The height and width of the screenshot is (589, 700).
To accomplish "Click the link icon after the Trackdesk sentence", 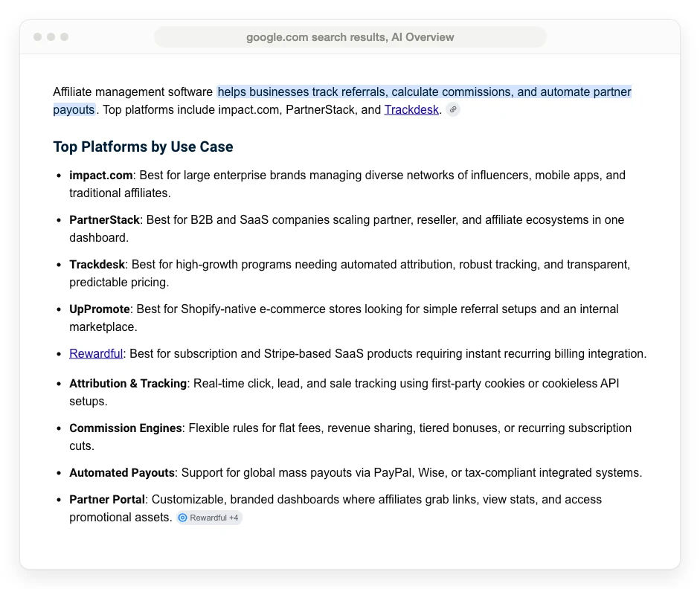I will 453,109.
